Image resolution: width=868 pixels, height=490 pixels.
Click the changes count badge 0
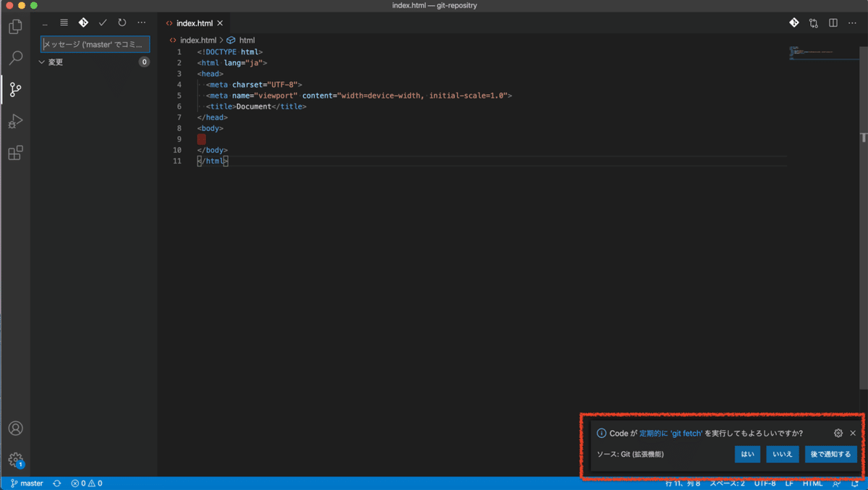tap(144, 62)
